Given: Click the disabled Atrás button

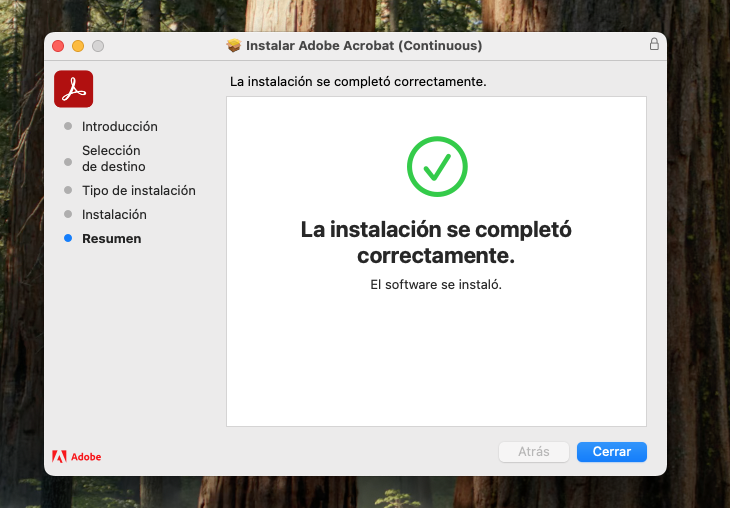Looking at the screenshot, I should [534, 452].
